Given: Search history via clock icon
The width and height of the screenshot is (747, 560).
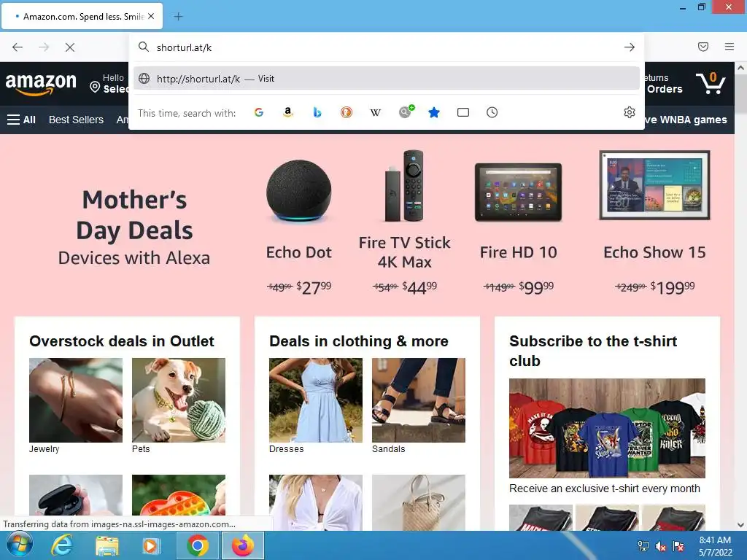Looking at the screenshot, I should (x=492, y=112).
